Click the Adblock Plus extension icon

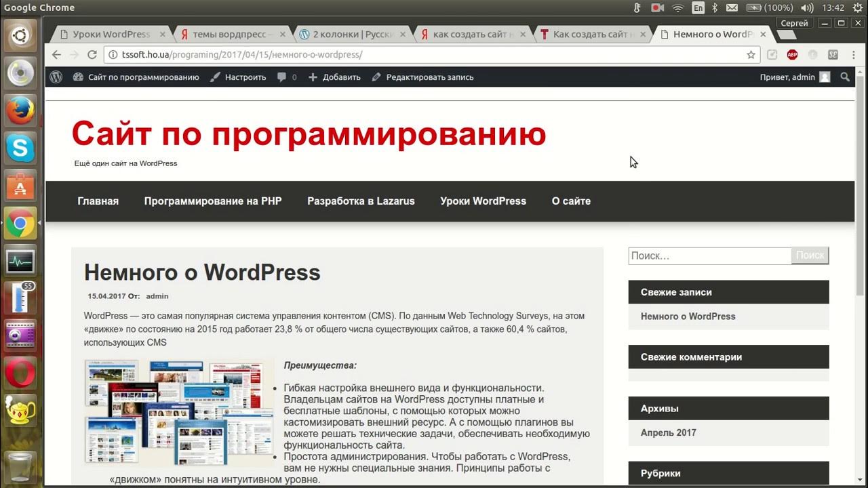tap(792, 55)
